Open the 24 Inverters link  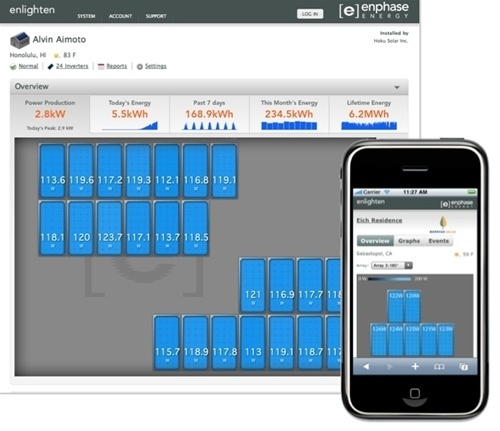click(x=72, y=66)
